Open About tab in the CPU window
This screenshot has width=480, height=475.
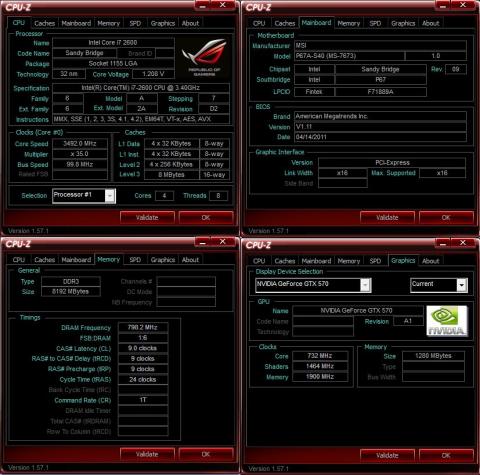click(190, 23)
